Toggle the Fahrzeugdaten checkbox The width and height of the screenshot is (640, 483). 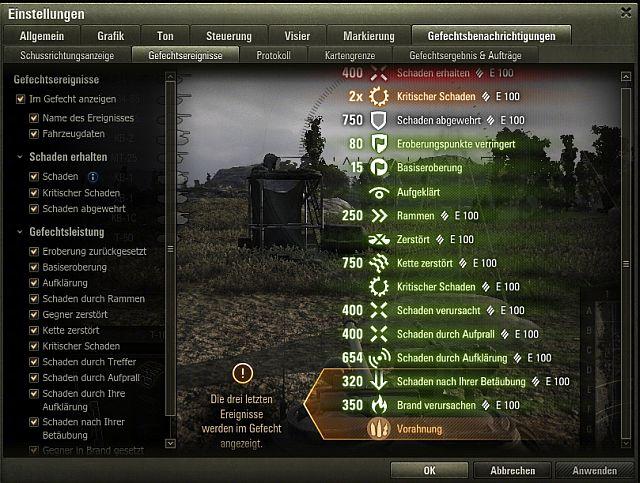tap(34, 134)
